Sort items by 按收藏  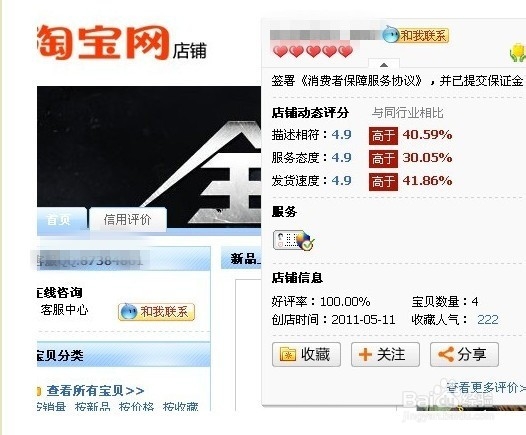tap(180, 407)
